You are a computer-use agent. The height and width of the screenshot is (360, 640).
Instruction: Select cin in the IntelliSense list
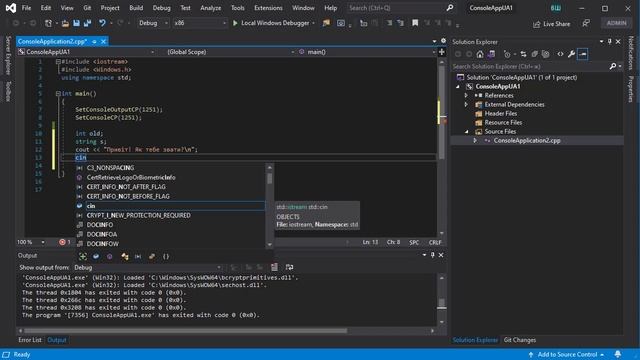click(x=171, y=206)
